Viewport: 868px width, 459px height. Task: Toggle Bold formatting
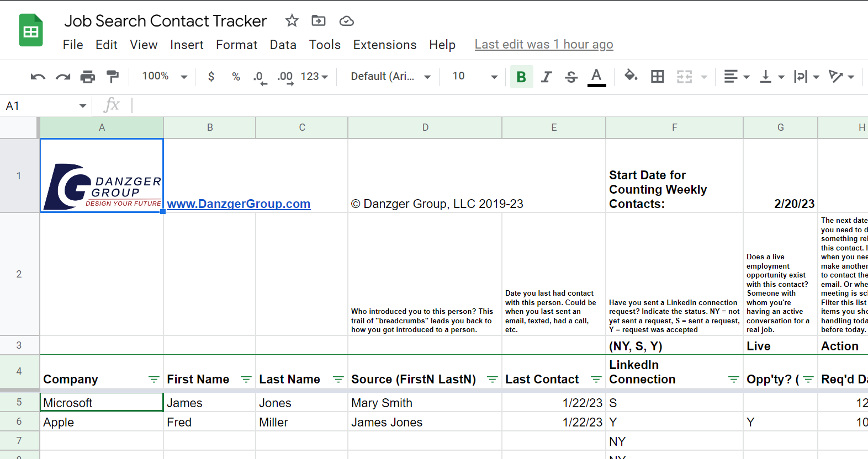tap(521, 77)
